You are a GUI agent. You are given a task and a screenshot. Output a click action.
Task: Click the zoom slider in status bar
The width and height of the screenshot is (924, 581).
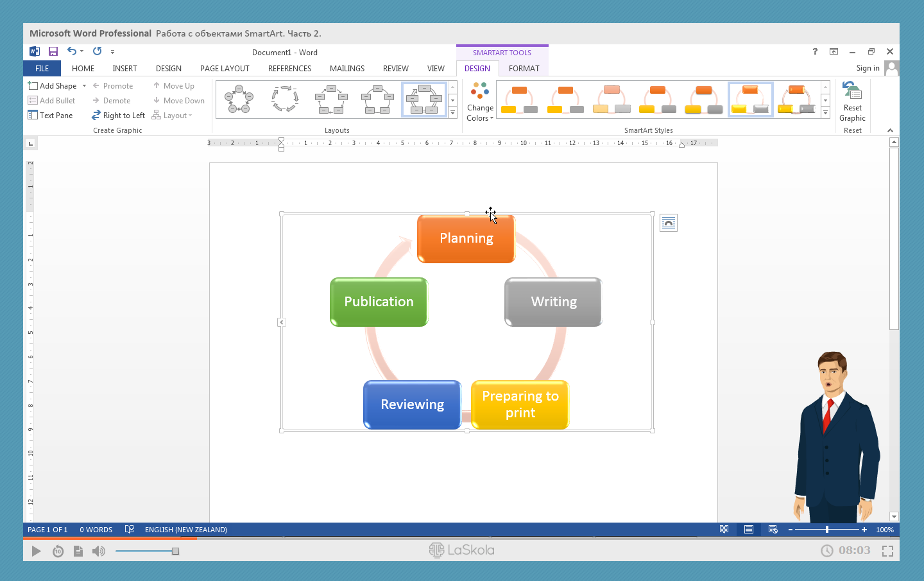coord(827,530)
